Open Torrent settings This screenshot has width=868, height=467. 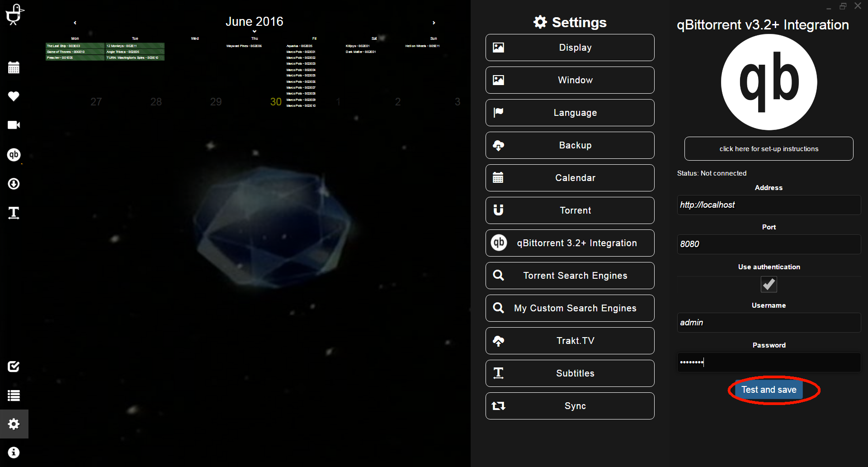point(570,210)
